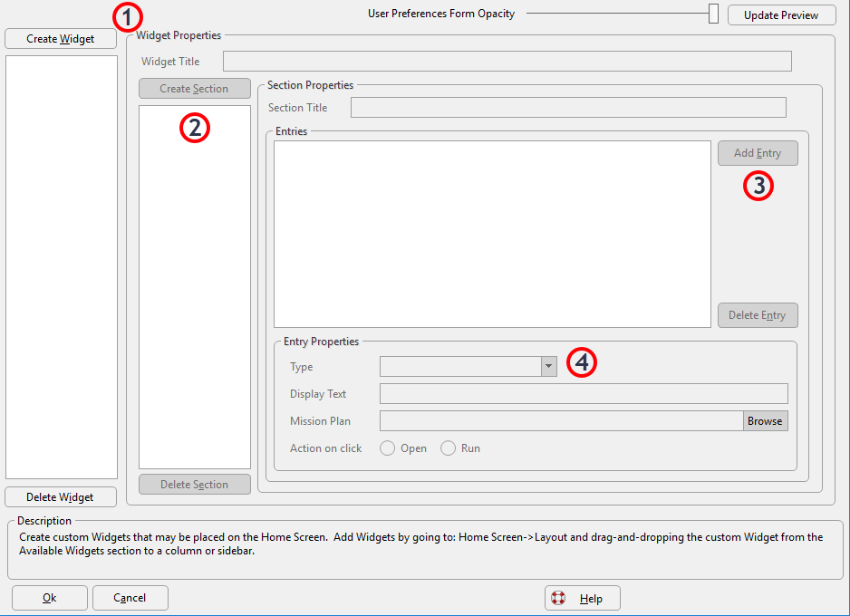Focus the Widget Title input field
Screen dimensions: 850x616
507,62
